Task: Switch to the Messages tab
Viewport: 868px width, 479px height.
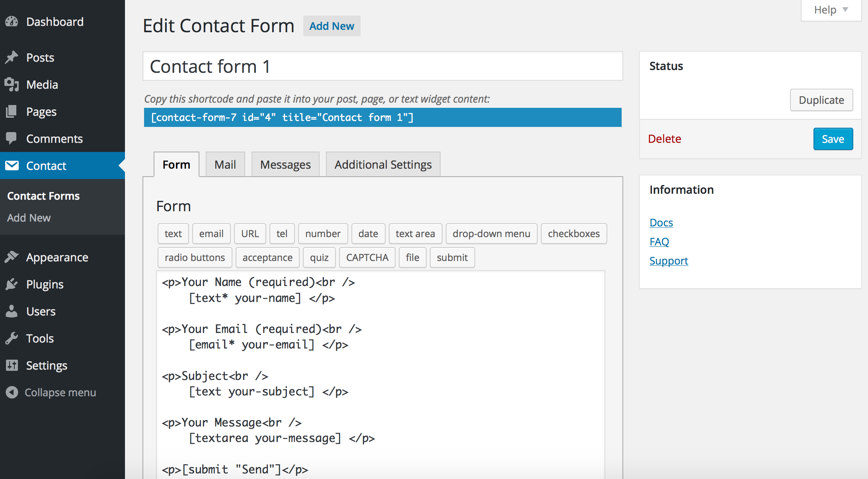Action: pyautogui.click(x=285, y=165)
